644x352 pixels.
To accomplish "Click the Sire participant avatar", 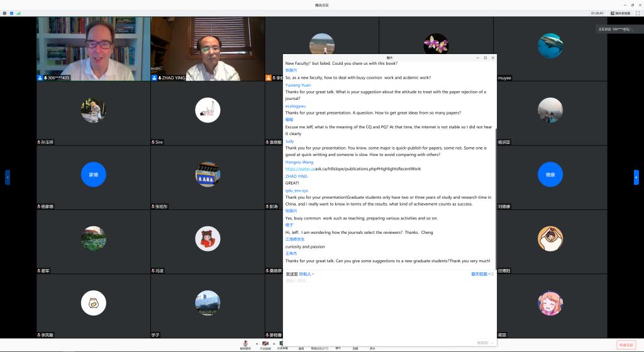I will click(x=208, y=110).
